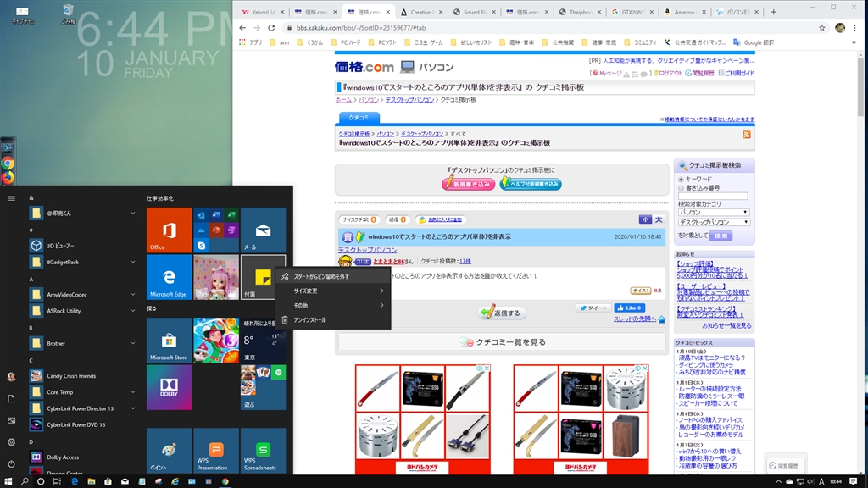Open the その他 submenu
Viewport: 868px width, 488px height.
[333, 305]
